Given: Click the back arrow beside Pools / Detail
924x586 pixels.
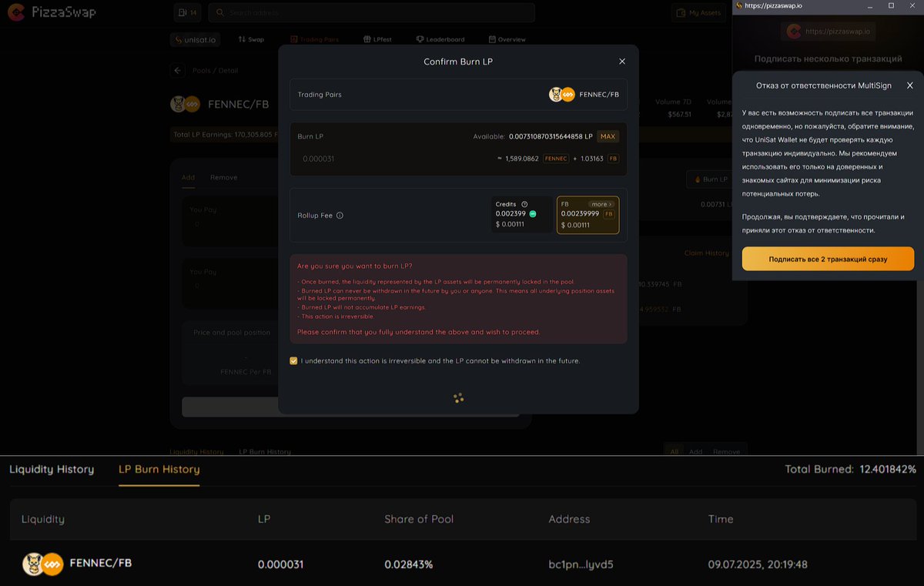Looking at the screenshot, I should click(x=178, y=70).
